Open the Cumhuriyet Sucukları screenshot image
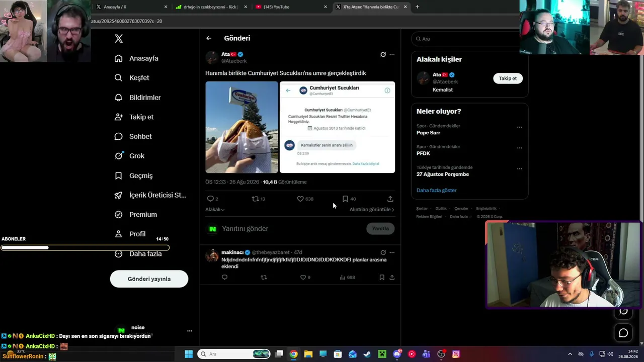Screen dimensions: 644x362 pyautogui.click(x=337, y=127)
